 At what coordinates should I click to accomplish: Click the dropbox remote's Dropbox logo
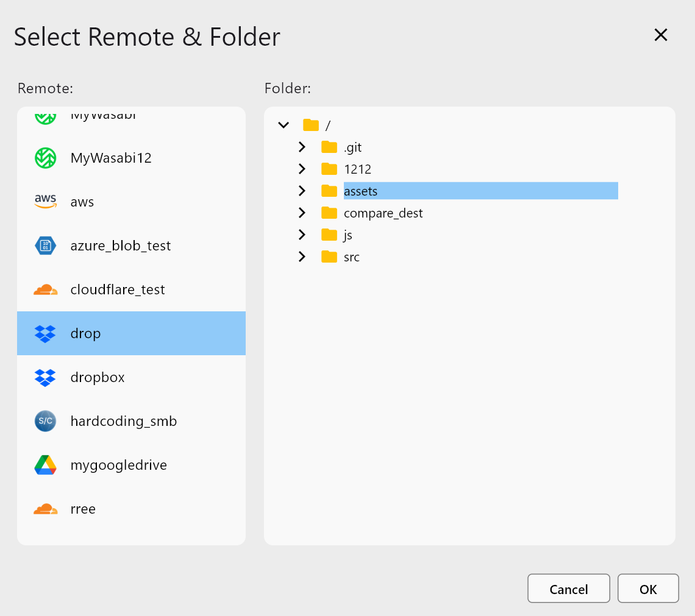coord(46,377)
